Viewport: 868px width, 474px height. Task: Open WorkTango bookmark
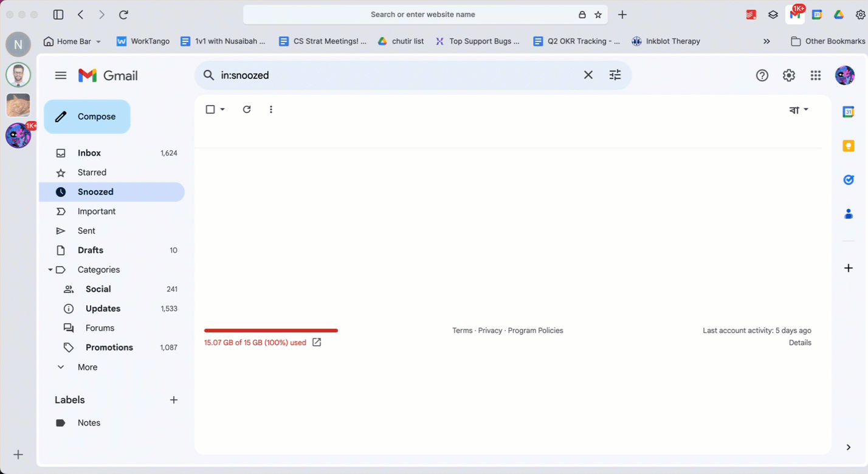[x=143, y=41]
